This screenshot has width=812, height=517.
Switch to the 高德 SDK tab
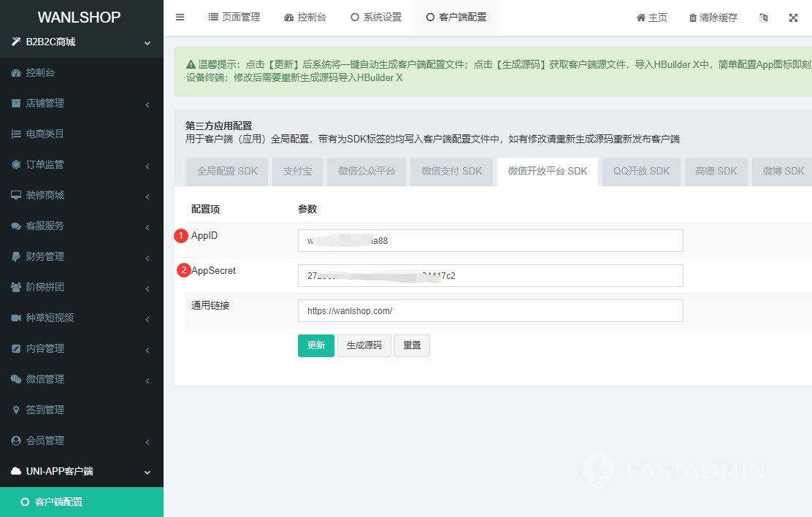pyautogui.click(x=716, y=171)
